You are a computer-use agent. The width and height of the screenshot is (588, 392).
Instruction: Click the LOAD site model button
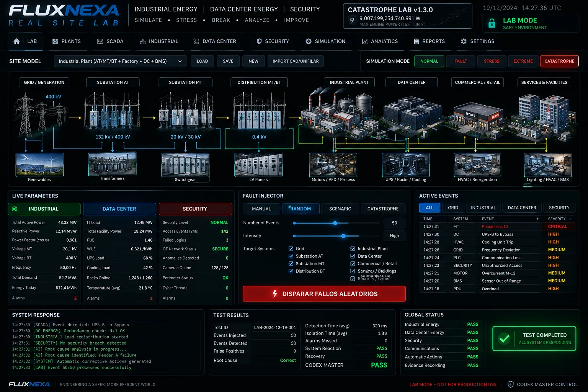(x=203, y=61)
